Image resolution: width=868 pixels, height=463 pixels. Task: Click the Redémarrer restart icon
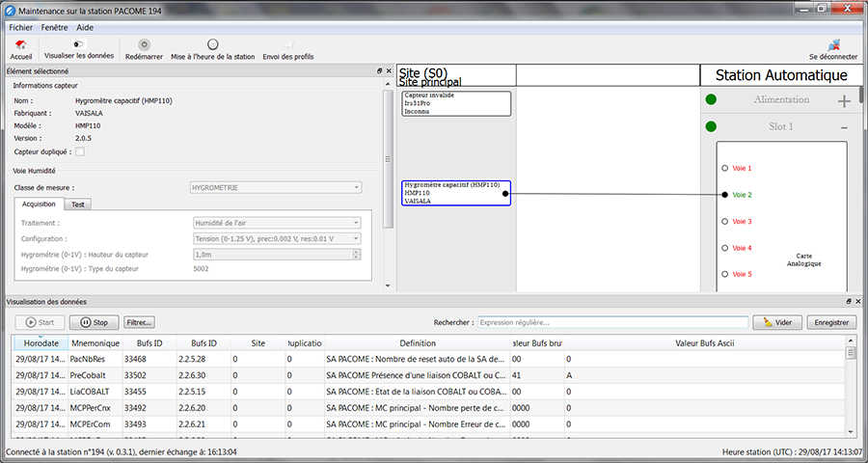[x=144, y=44]
